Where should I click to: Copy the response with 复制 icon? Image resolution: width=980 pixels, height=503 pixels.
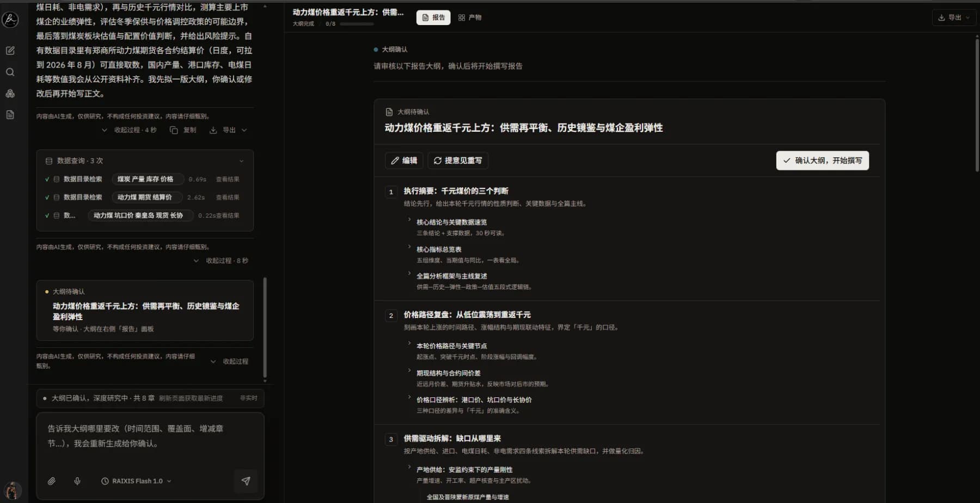click(x=183, y=130)
